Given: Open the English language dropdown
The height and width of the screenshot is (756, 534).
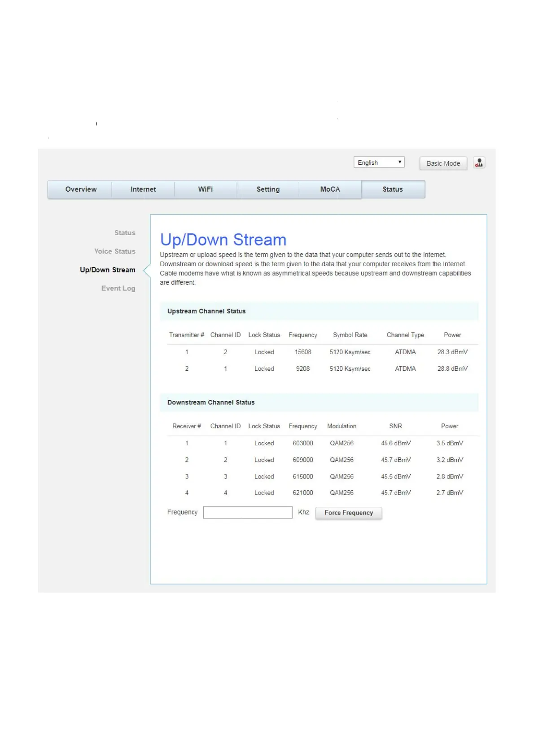Looking at the screenshot, I should tap(379, 162).
